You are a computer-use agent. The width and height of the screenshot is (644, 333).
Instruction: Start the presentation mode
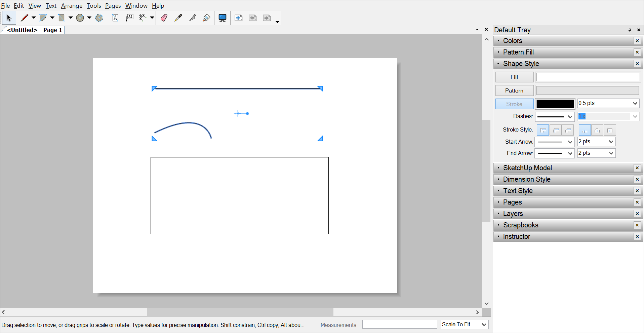point(222,17)
